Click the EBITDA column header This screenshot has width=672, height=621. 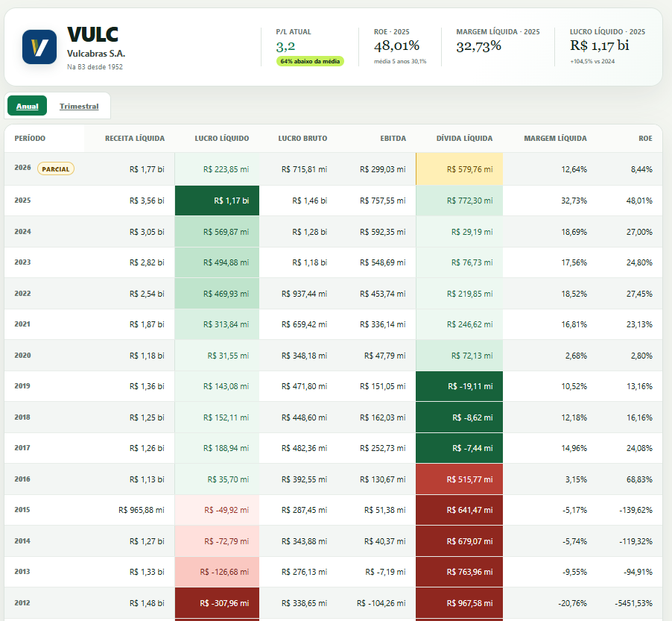pos(393,139)
